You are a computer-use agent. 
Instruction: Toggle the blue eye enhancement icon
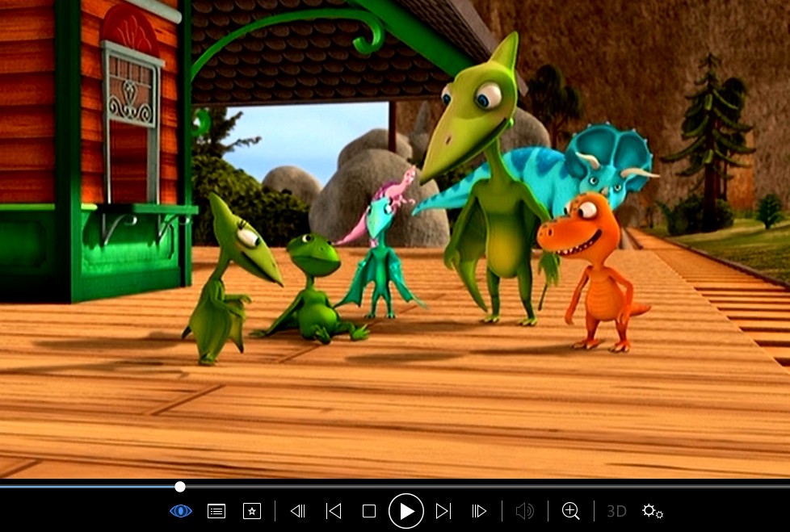point(181,511)
